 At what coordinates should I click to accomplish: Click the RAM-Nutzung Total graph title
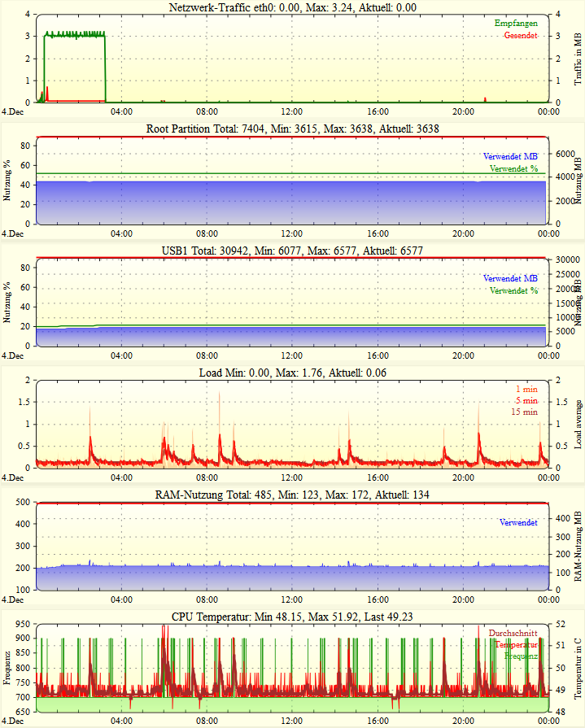pos(292,495)
